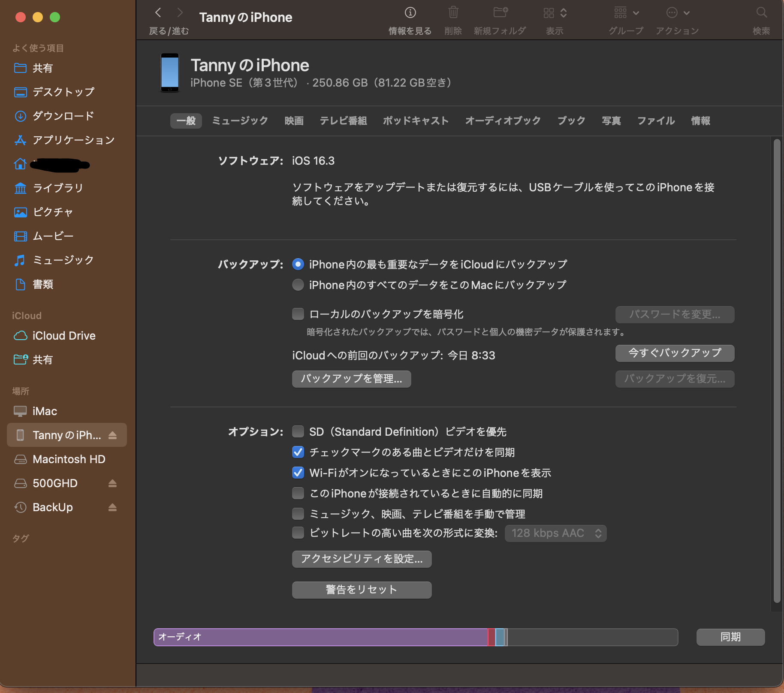
Task: Select iMac under 場所
Action: click(36, 411)
